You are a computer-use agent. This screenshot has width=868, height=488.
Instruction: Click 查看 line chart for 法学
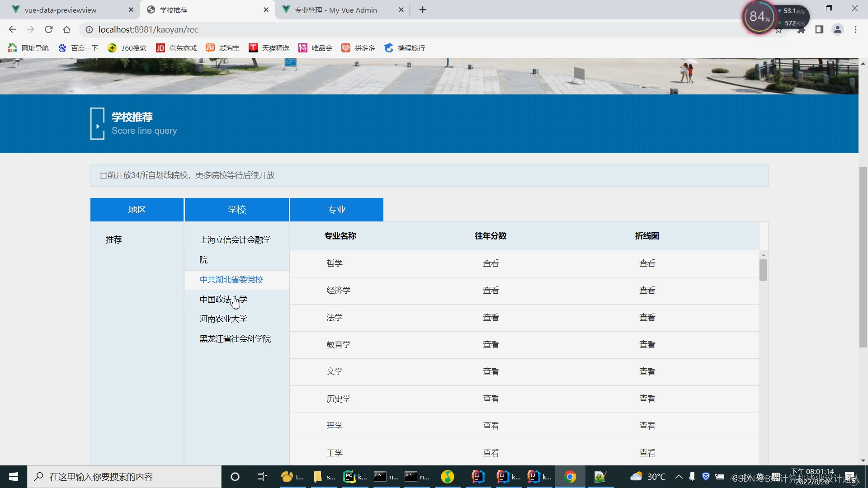647,318
